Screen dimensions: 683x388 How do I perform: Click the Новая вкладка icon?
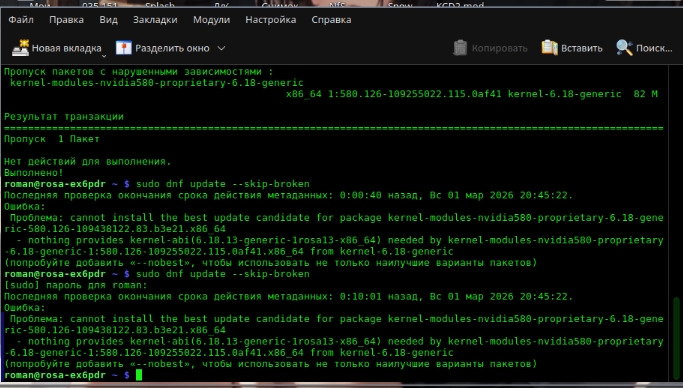click(20, 48)
